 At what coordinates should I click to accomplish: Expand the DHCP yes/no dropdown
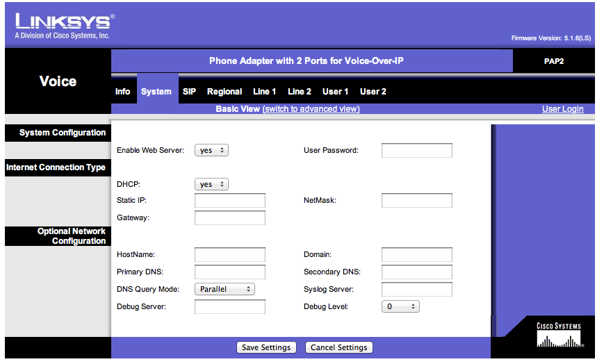[211, 185]
